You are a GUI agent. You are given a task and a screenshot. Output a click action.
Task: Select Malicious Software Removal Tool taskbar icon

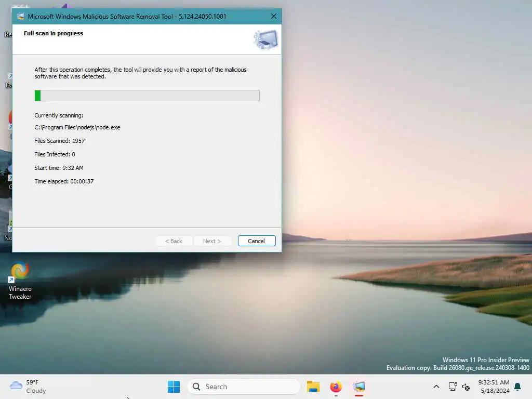[x=359, y=387]
